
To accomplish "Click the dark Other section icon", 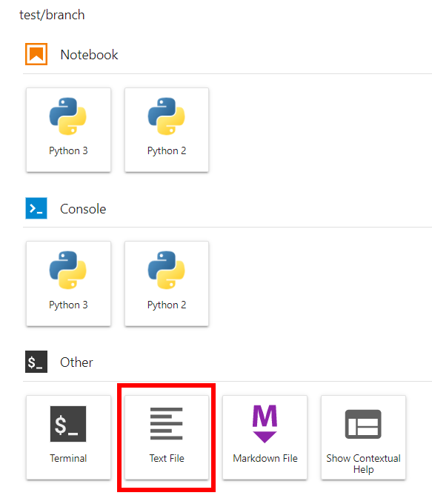I will [36, 362].
